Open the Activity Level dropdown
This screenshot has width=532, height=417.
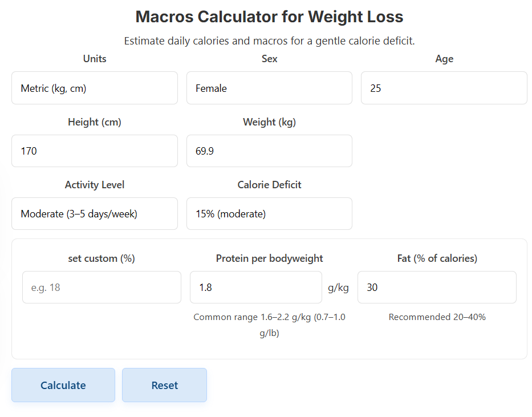click(x=94, y=213)
